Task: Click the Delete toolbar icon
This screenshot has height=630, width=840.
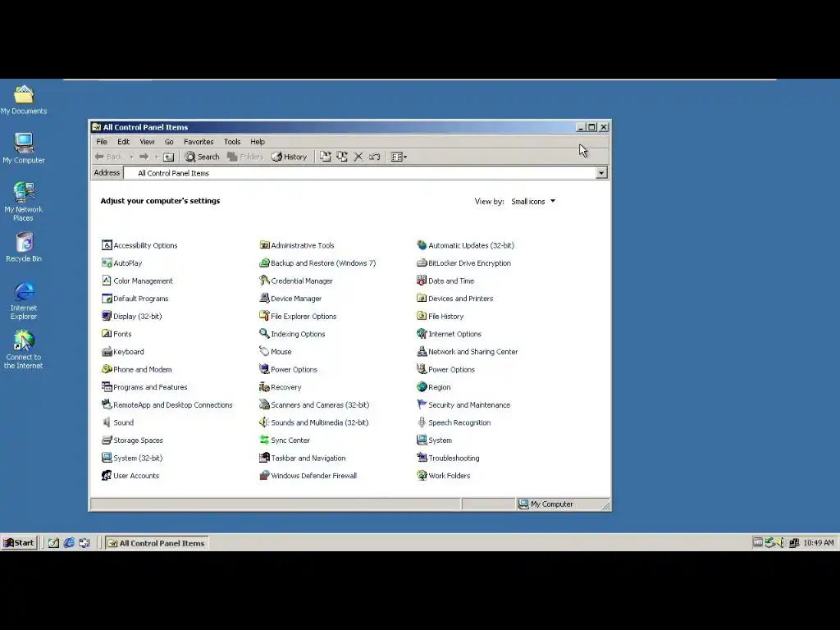Action: coord(358,157)
